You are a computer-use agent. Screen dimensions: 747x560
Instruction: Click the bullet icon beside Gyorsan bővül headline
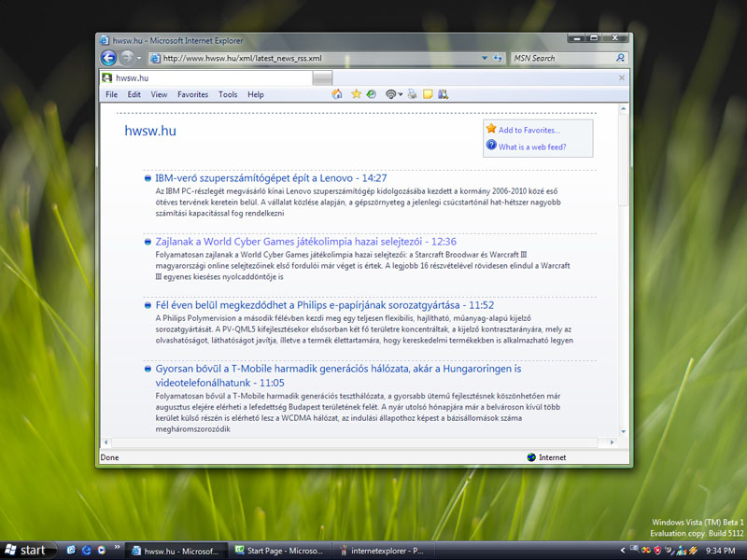pyautogui.click(x=148, y=369)
